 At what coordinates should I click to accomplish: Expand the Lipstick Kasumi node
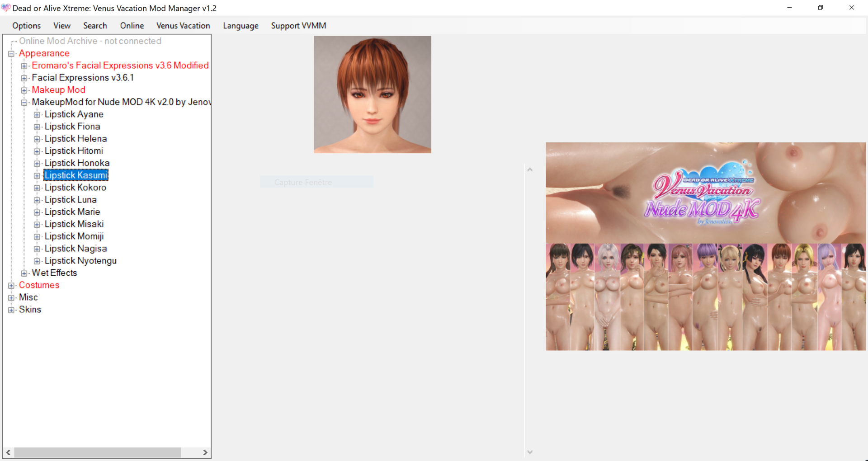37,176
